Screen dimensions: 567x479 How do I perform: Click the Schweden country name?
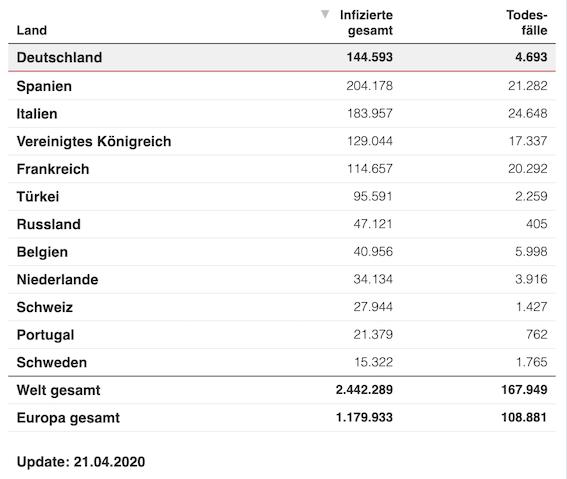click(52, 362)
